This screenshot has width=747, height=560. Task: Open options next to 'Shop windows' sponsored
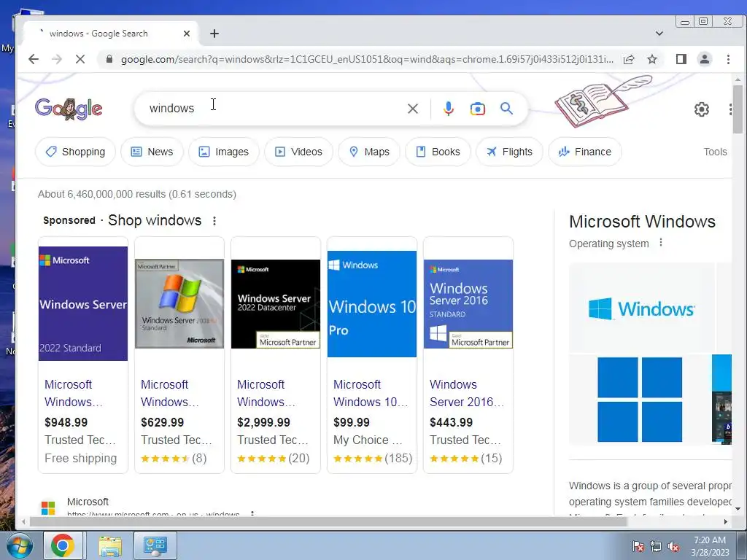click(214, 221)
